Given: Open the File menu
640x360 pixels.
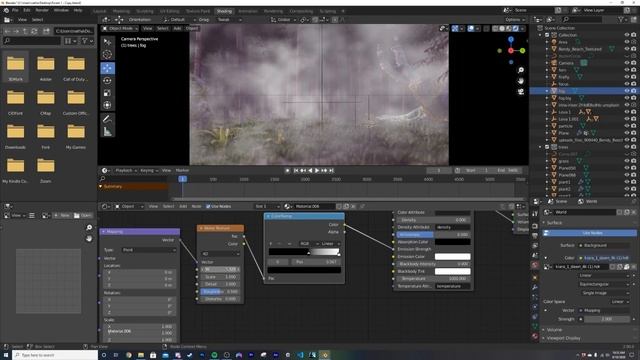Looking at the screenshot, I should click(15, 10).
